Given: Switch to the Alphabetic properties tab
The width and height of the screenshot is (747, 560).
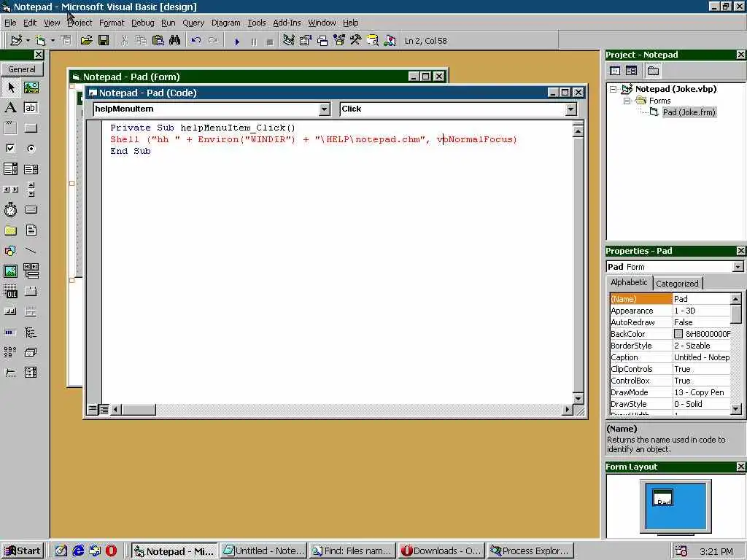Looking at the screenshot, I should coord(629,282).
